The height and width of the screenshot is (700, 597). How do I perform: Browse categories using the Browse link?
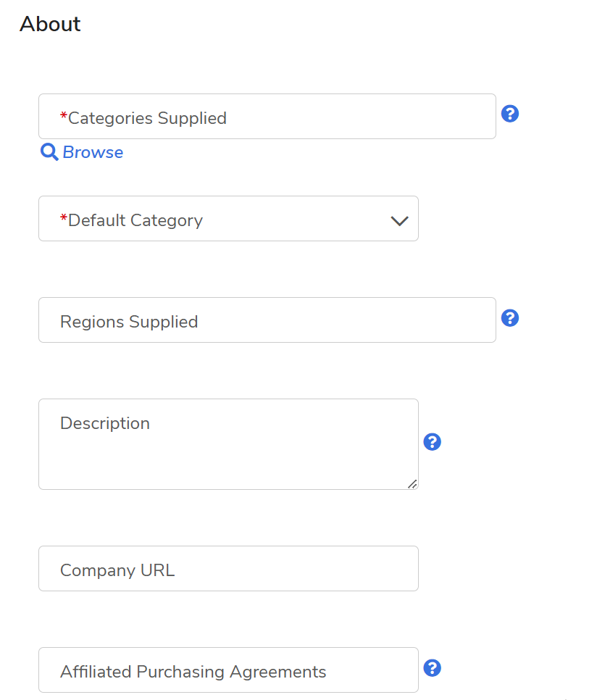click(x=93, y=152)
